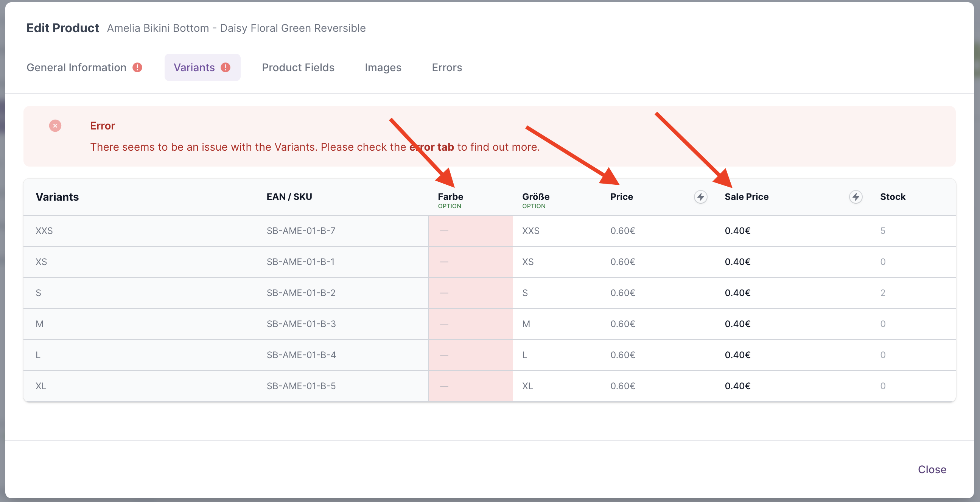
Task: Click empty Farbe cell in L row
Action: coord(471,355)
